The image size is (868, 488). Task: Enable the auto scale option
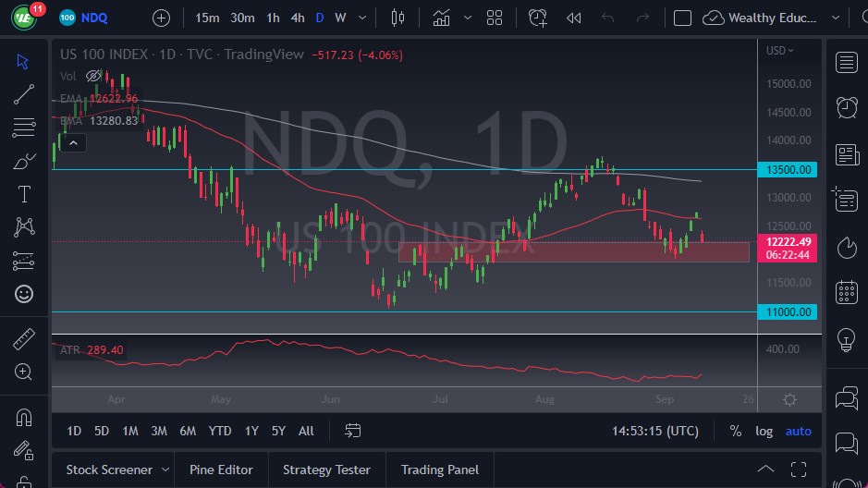point(798,431)
